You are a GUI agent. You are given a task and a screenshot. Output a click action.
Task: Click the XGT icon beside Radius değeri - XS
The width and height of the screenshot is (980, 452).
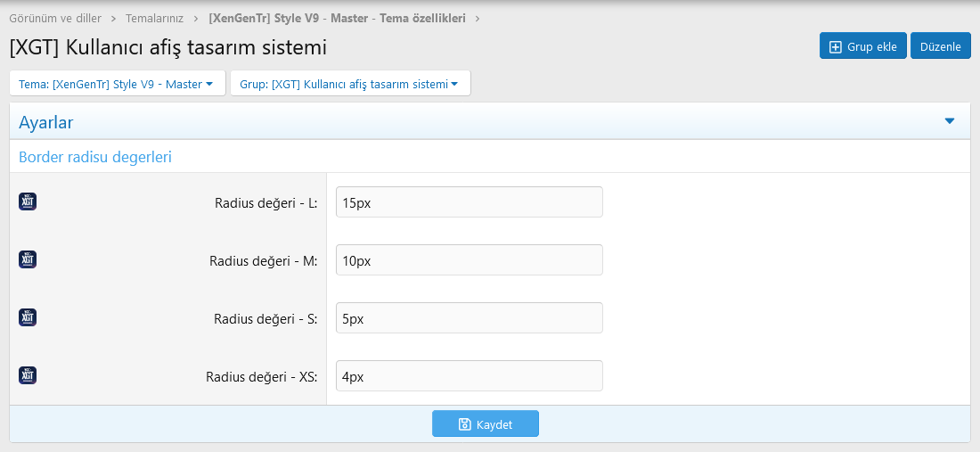28,375
